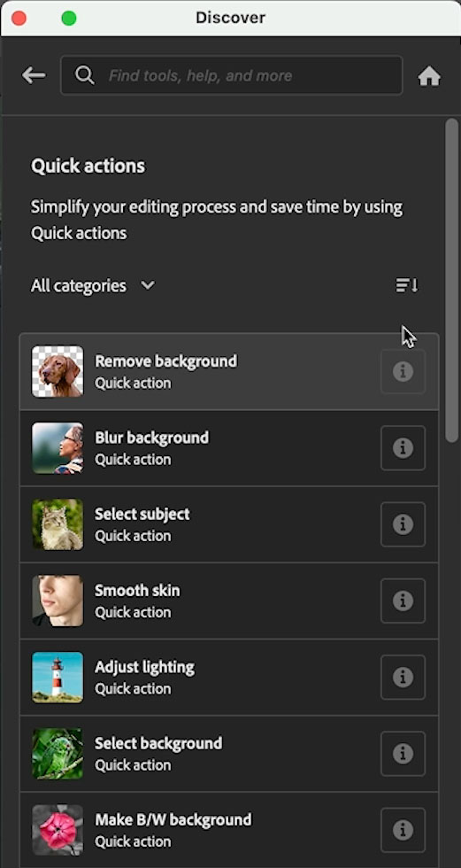Show info for Adjust lighting

click(x=403, y=677)
